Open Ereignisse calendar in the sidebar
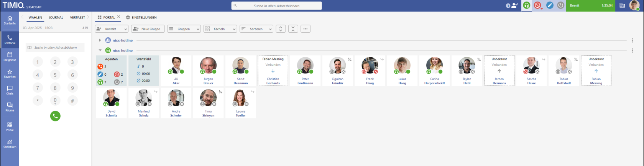 click(10, 56)
